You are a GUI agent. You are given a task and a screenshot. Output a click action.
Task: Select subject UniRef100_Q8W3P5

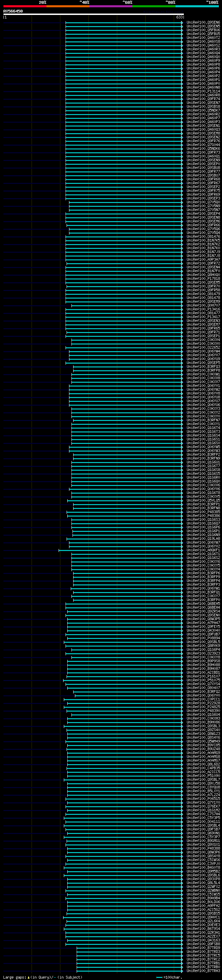(203, 619)
